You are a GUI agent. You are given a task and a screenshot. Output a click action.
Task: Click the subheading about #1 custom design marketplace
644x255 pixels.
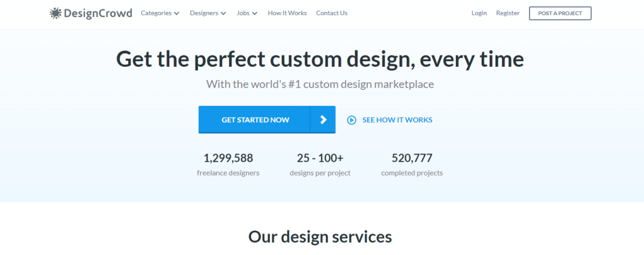pos(320,84)
